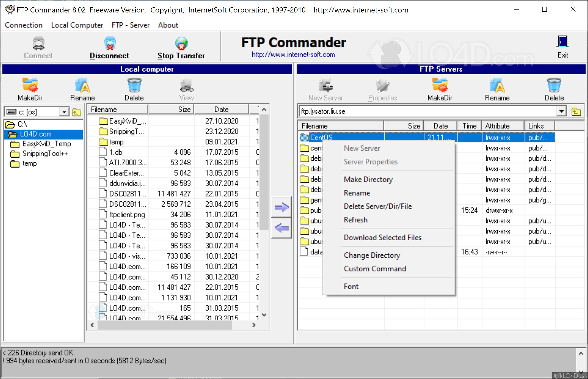Select the LO4D - vis... file row
This screenshot has width=588, height=379.
coord(173,256)
